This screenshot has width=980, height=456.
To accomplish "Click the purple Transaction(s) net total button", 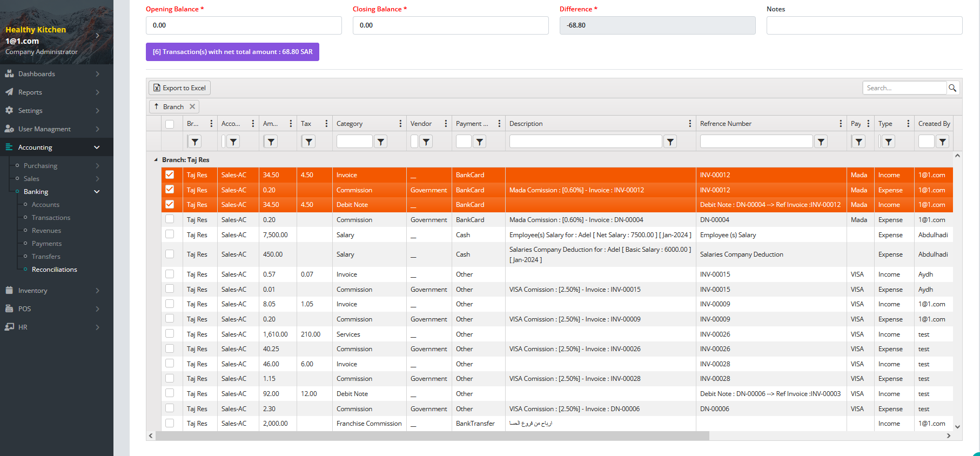I will (232, 52).
